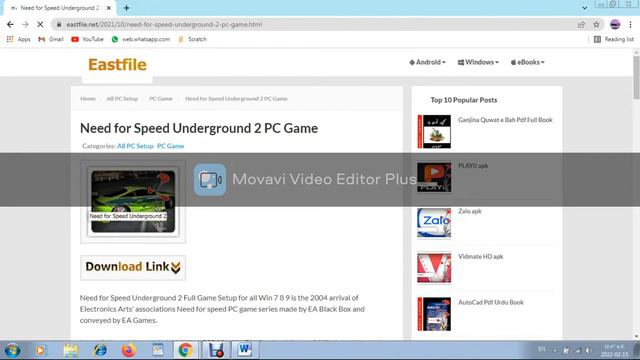Click the browser forward arrow

click(25, 24)
